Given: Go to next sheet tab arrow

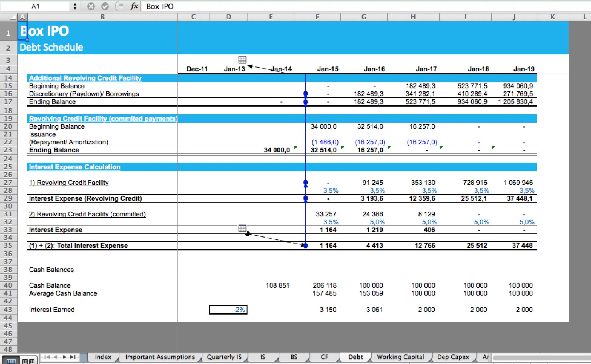Looking at the screenshot, I should pos(64,357).
